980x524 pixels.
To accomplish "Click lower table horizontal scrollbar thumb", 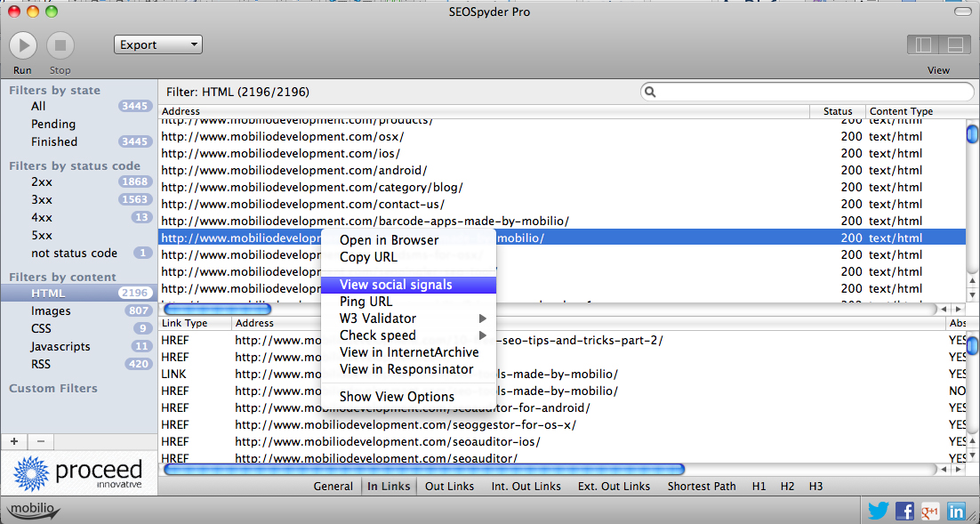I will pos(424,469).
